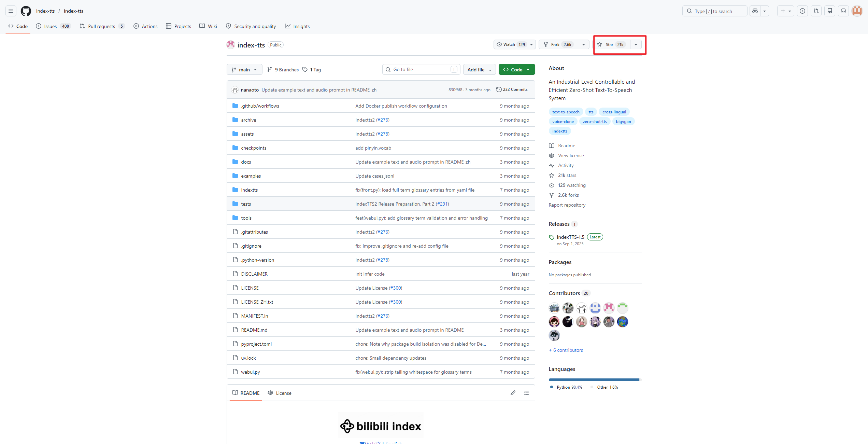Open the checkpoints folder
This screenshot has height=444, width=868.
pos(254,148)
